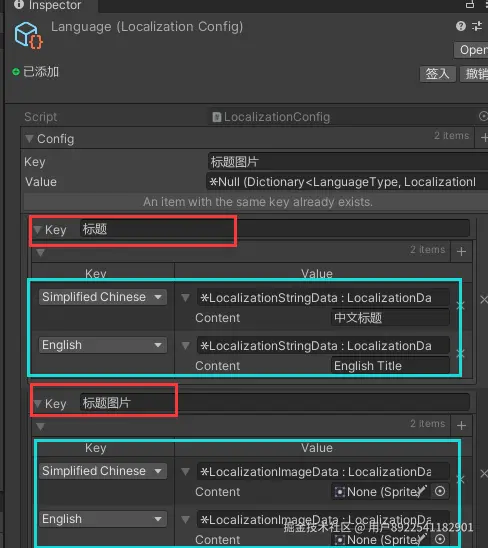Screen dimensions: 488x548
Task: Click 标题图片 dictionary '2 items' count
Action: point(428,424)
